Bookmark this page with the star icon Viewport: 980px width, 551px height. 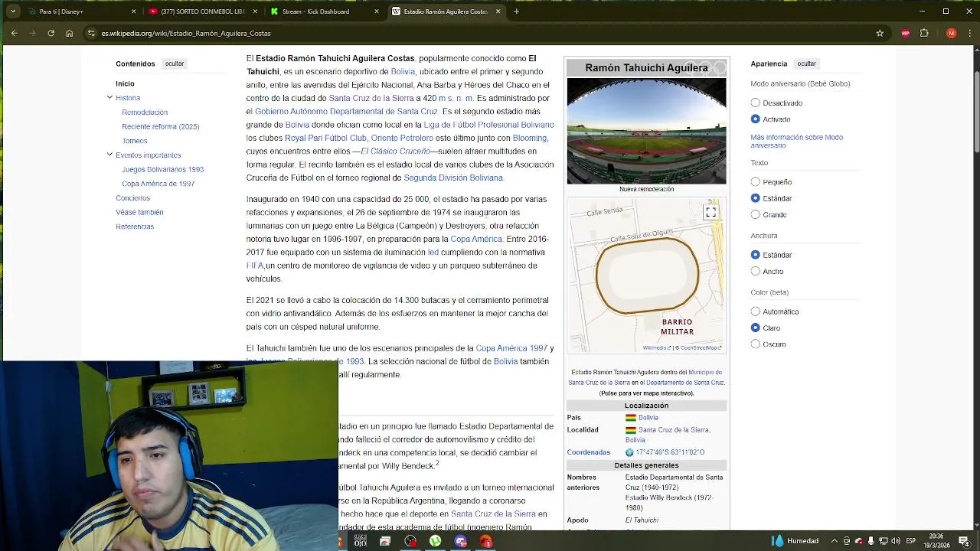(880, 33)
